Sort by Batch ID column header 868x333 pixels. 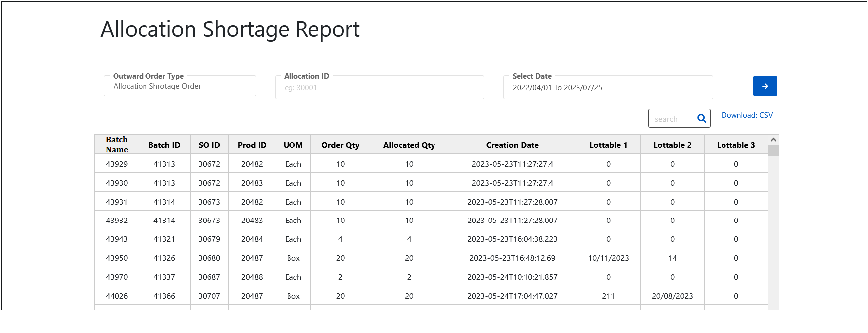[x=164, y=145]
